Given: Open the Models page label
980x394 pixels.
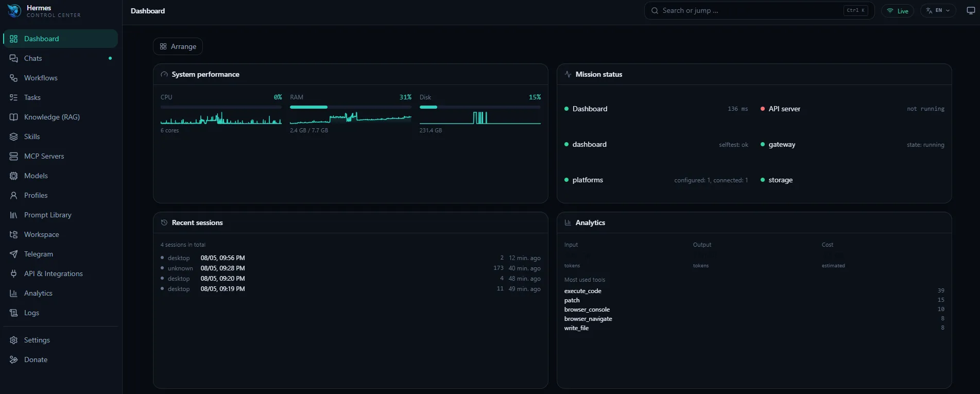Looking at the screenshot, I should 36,176.
